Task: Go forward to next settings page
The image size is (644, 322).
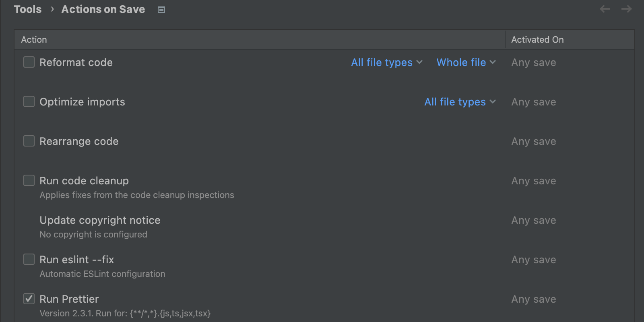Action: coord(626,9)
